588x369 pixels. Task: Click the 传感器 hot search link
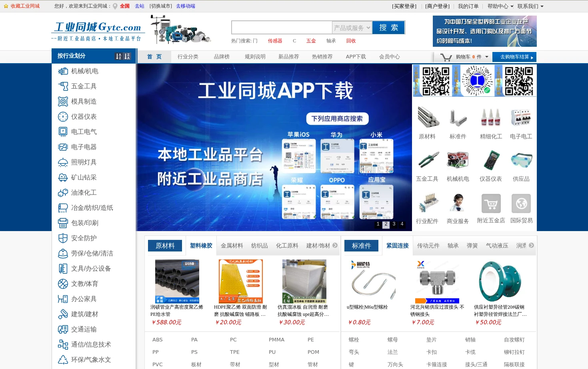point(275,41)
